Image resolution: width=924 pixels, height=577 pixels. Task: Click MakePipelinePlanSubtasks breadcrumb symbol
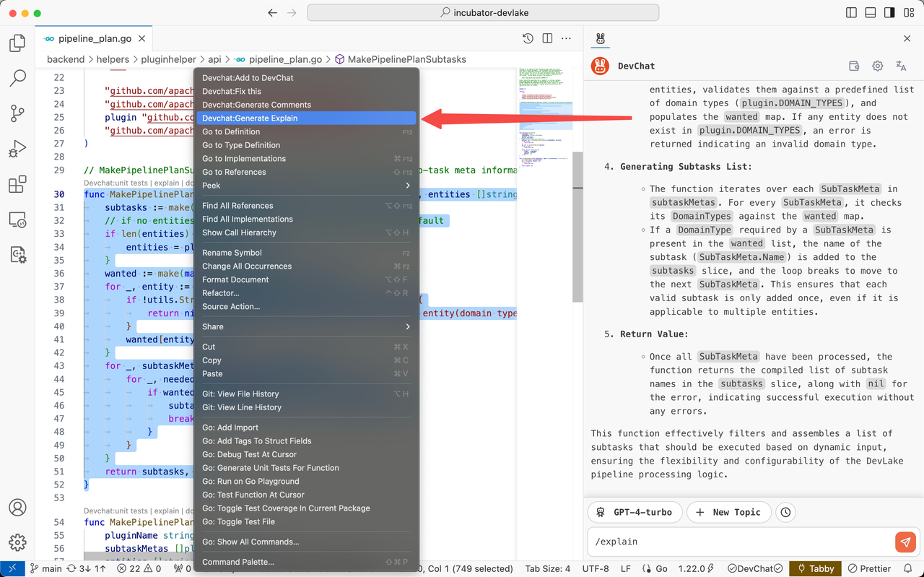click(x=401, y=59)
